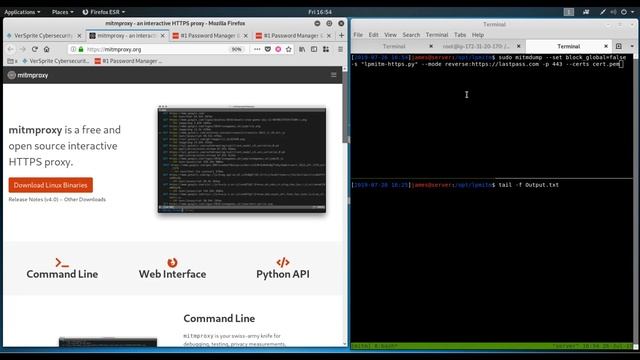Click the Web Interface icon
Image resolution: width=640 pixels, height=360 pixels.
coord(172,262)
